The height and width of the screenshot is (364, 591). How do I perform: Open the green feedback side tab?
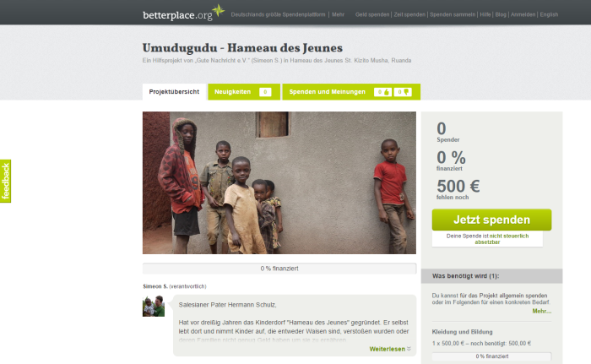(x=5, y=181)
